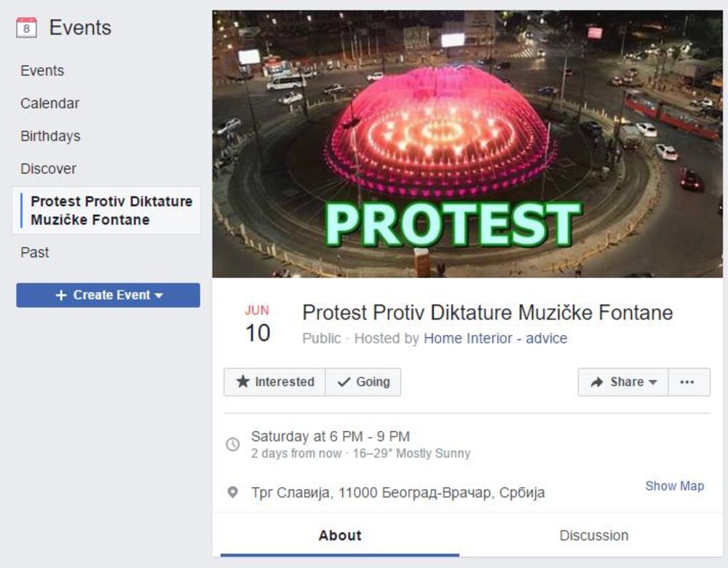The image size is (728, 568).
Task: Mark yourself as Interested in the event
Action: click(275, 382)
